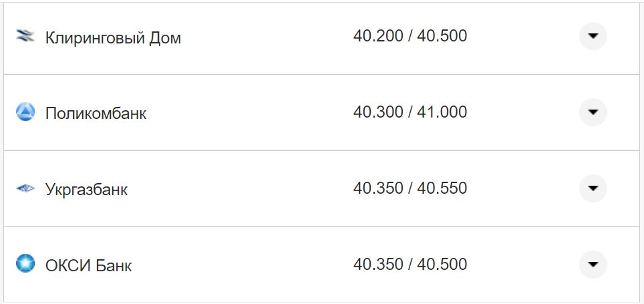This screenshot has height=304, width=644.
Task: Click the 40.350 buy rate of ОКСИ Банк
Action: pos(378,265)
